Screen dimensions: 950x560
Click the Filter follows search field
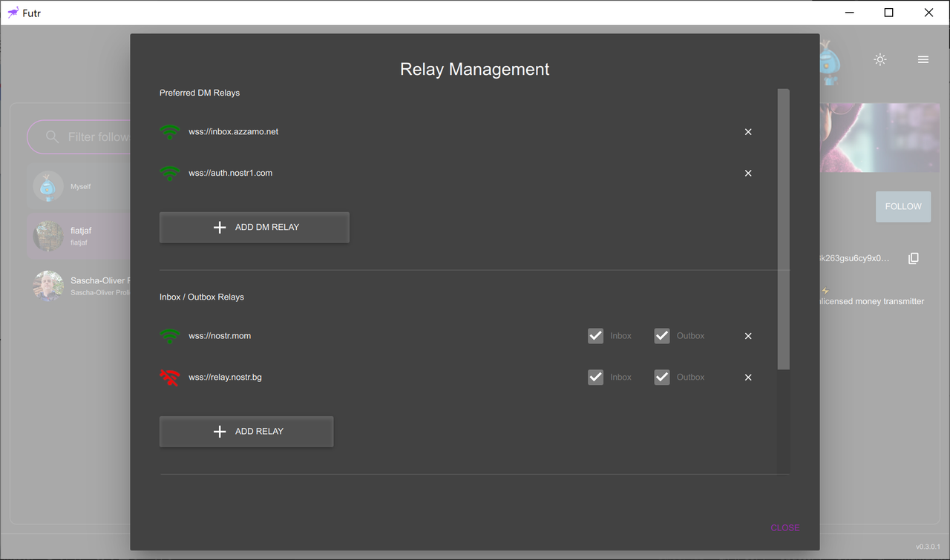79,137
